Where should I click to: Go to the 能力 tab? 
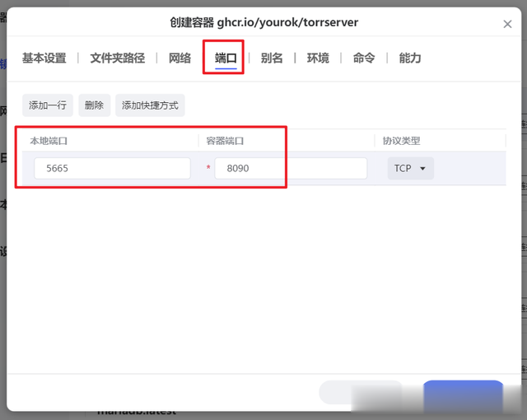[410, 58]
